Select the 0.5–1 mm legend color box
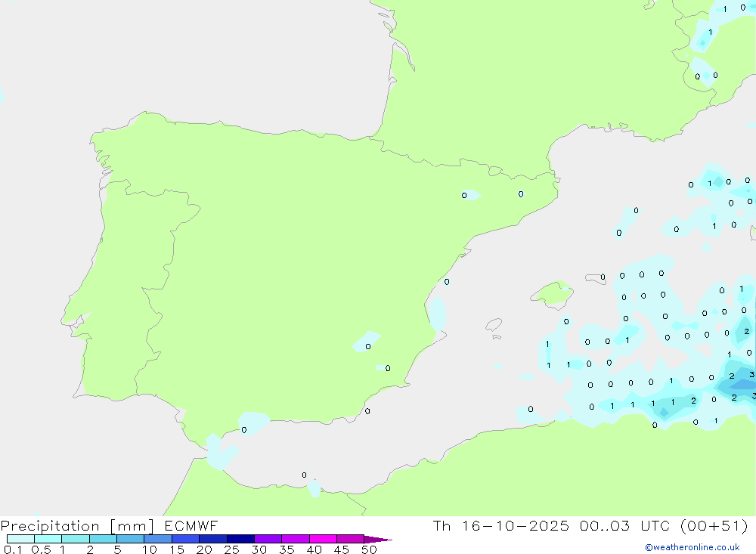Viewport: 756px width, 554px height. click(x=48, y=539)
